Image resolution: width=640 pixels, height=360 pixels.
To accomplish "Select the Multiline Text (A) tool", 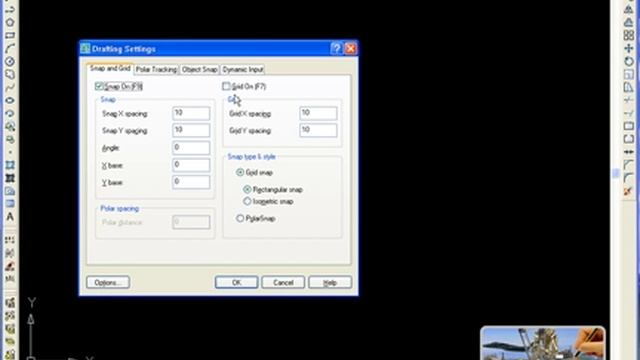I will (x=10, y=217).
